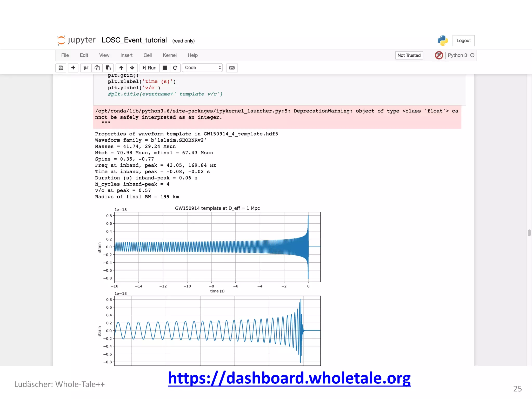The height and width of the screenshot is (399, 532).
Task: Run the current cell
Action: pyautogui.click(x=149, y=68)
